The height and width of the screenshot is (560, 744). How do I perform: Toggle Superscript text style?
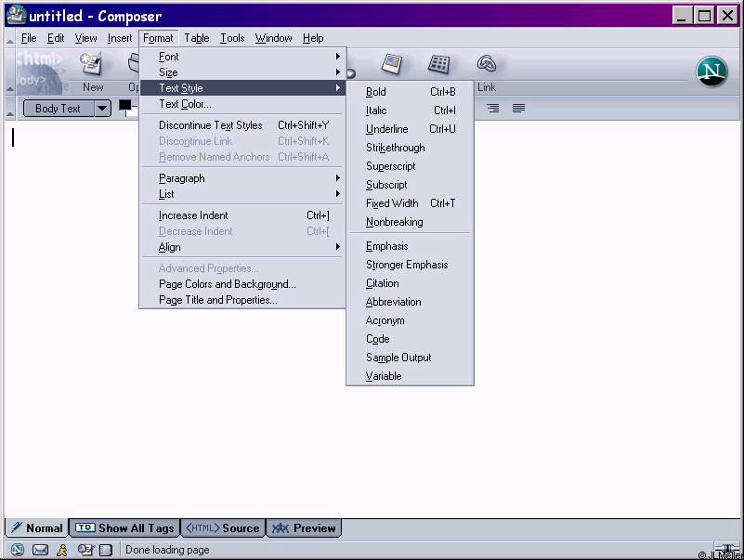point(410,166)
